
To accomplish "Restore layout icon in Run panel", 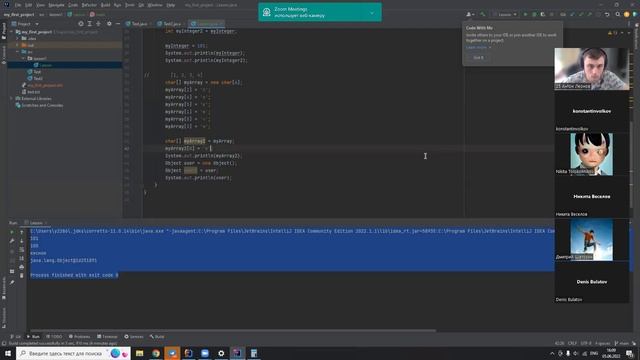I will pyautogui.click(x=12, y=271).
